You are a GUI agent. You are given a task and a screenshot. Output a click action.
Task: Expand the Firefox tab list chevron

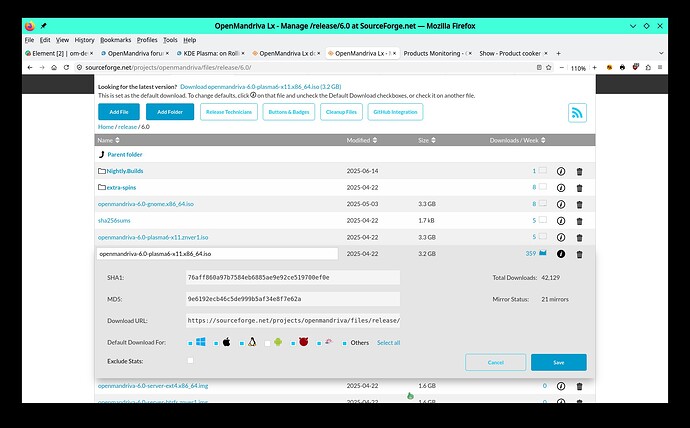[x=661, y=53]
